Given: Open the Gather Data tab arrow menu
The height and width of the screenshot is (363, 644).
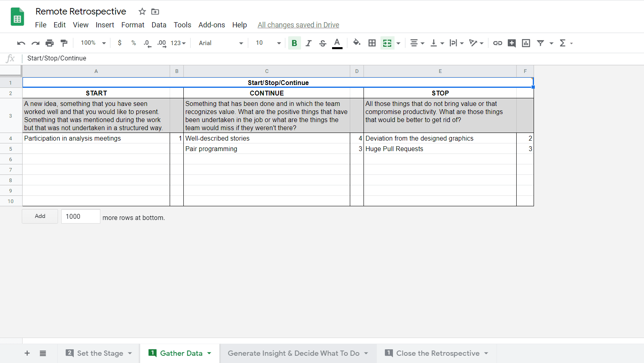Looking at the screenshot, I should tap(209, 353).
